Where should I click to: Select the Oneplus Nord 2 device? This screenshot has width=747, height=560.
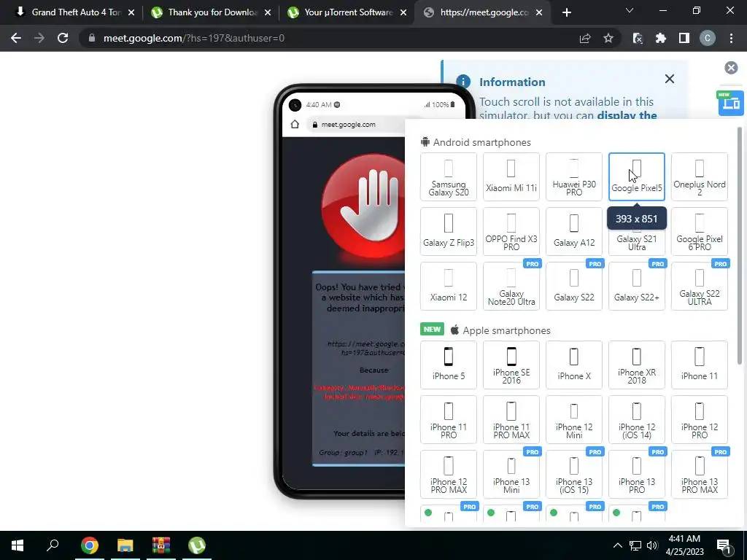tap(700, 176)
